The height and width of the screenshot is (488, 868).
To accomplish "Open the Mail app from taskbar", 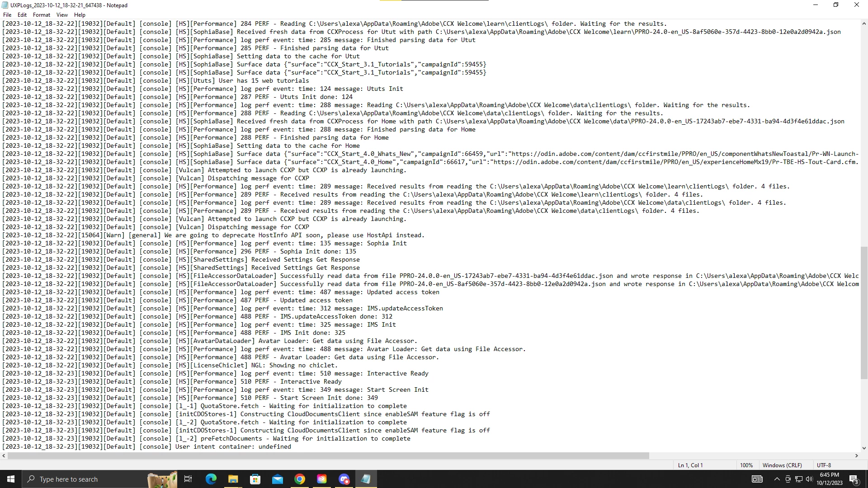I will click(x=277, y=479).
